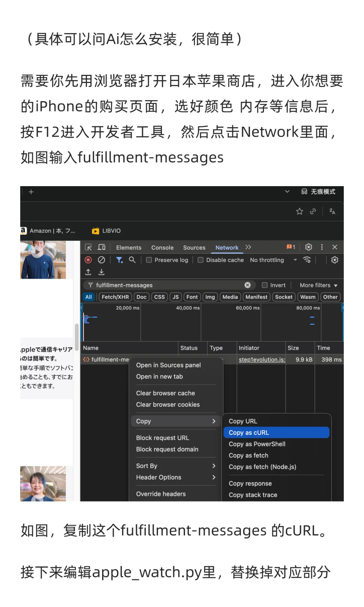This screenshot has width=364, height=607.
Task: Expand the Sort By submenu
Action: 176,466
